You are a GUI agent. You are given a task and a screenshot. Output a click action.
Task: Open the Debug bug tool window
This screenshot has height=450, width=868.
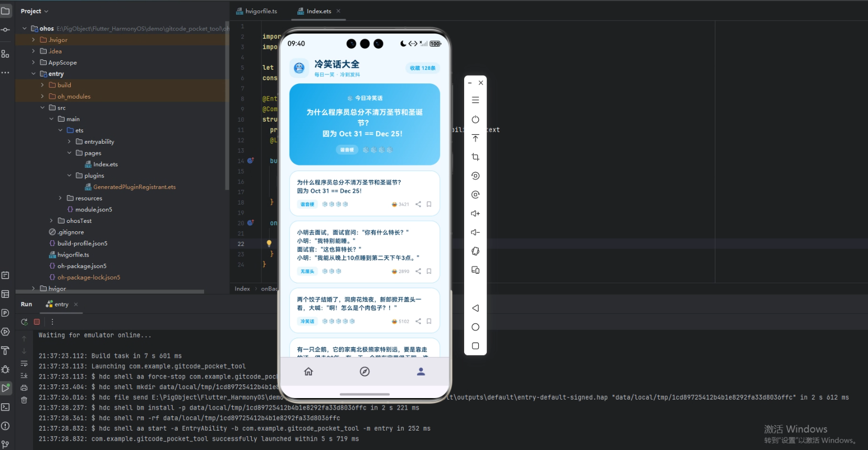(x=5, y=369)
